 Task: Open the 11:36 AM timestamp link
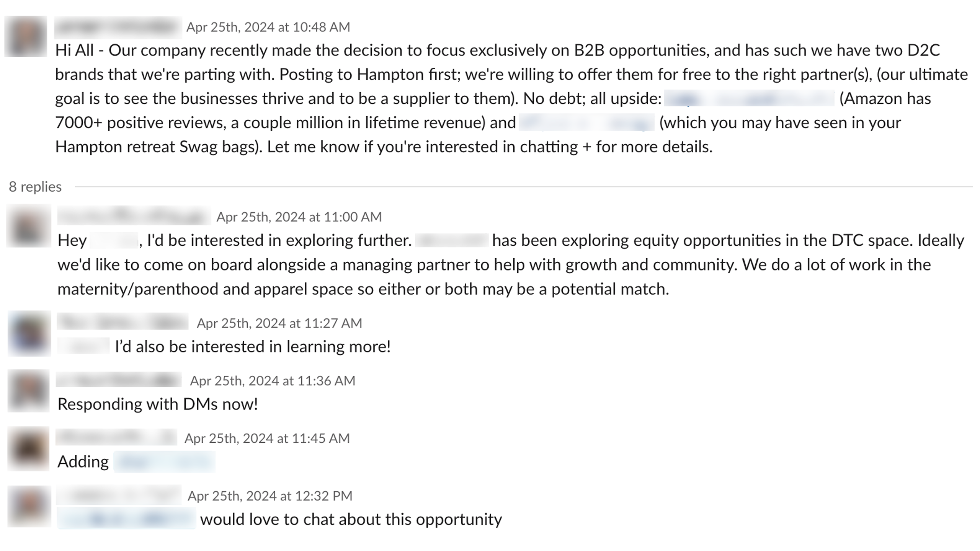[273, 381]
